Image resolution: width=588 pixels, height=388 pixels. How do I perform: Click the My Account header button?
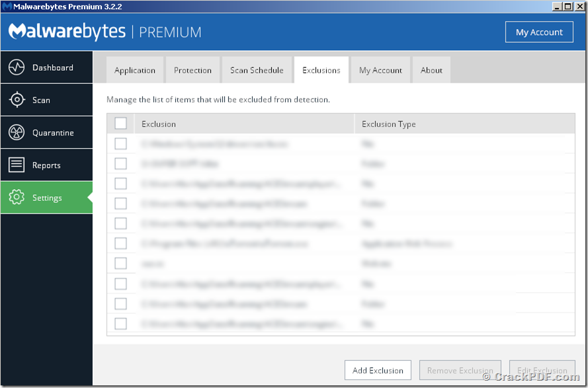(x=539, y=32)
